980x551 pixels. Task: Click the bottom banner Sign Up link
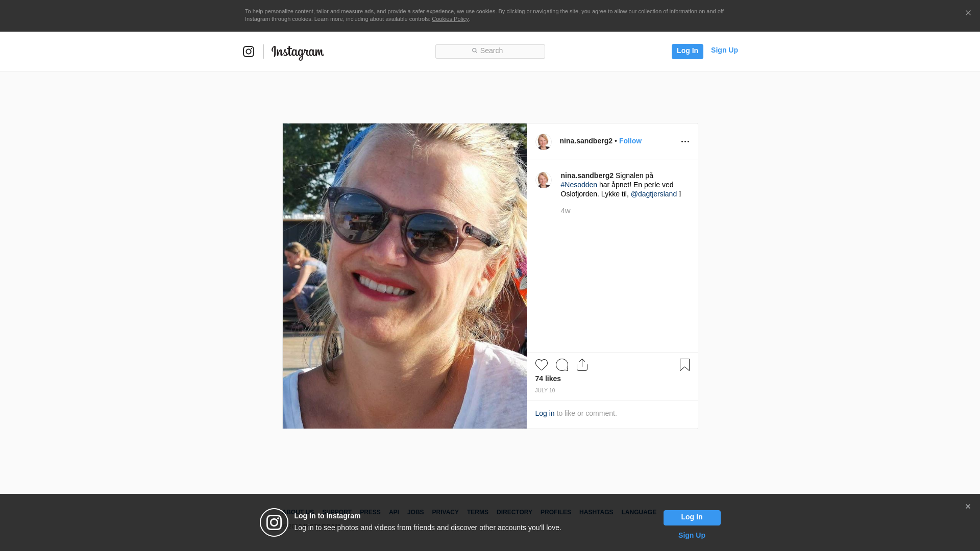692,535
